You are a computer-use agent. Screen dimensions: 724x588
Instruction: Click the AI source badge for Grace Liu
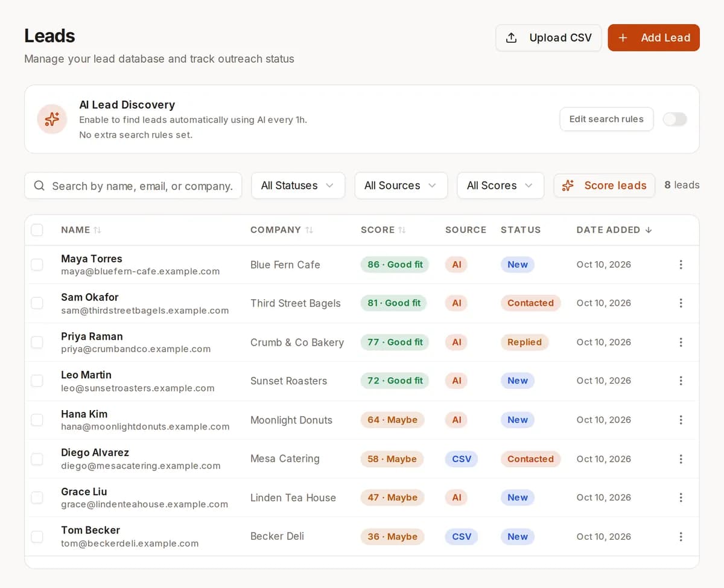tap(456, 498)
